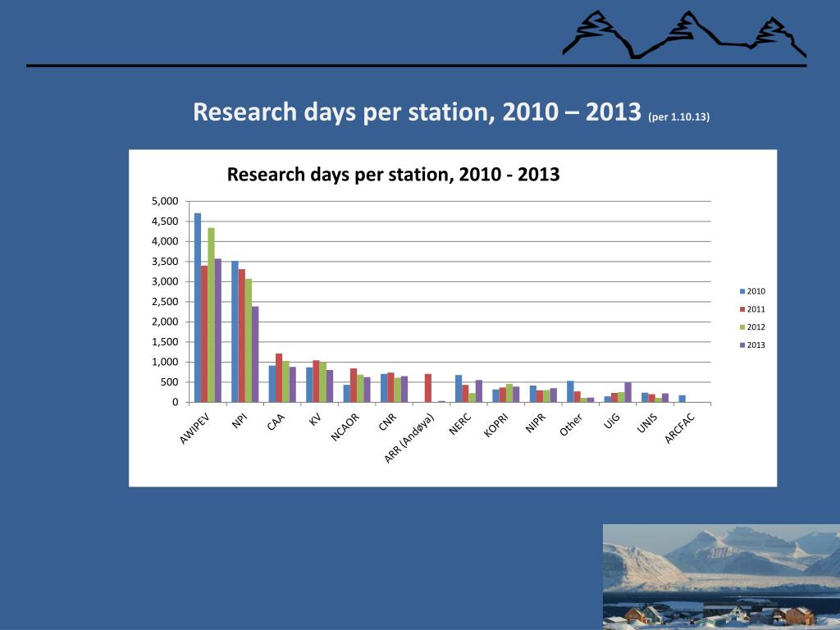This screenshot has width=840, height=630.
Task: Click the mountain outline logo
Action: tap(684, 34)
